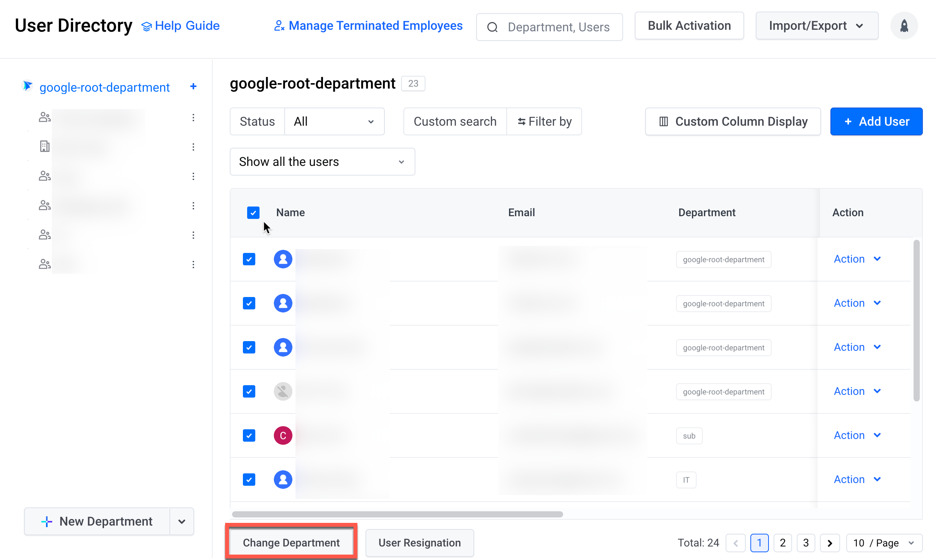936x560 pixels.
Task: Click the plus icon on New Department
Action: point(47,521)
